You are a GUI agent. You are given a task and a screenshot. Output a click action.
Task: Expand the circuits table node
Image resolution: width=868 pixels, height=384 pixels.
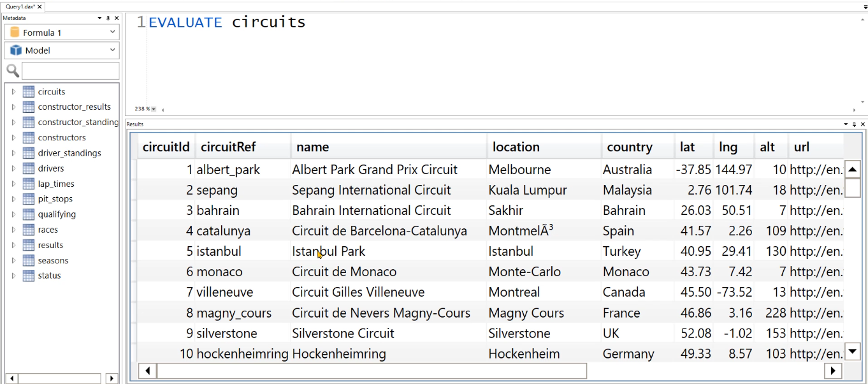[x=13, y=91]
